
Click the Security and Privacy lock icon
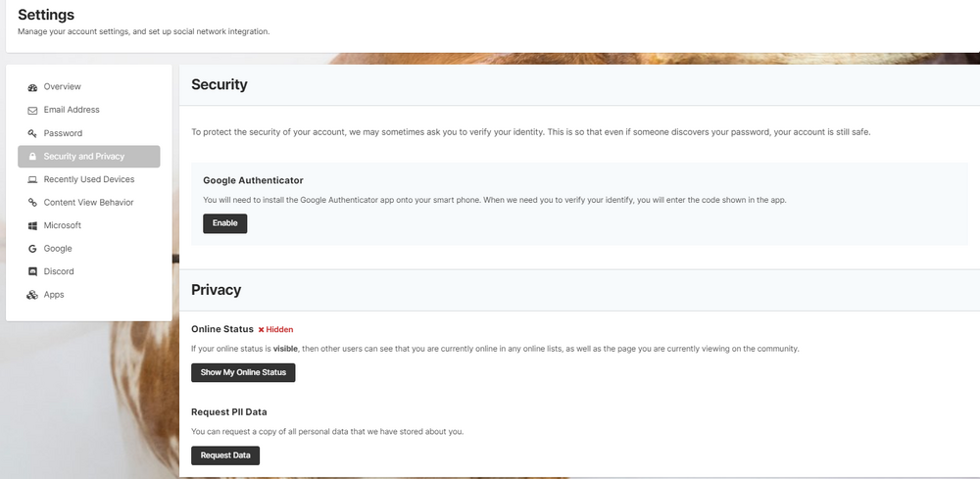pyautogui.click(x=32, y=157)
